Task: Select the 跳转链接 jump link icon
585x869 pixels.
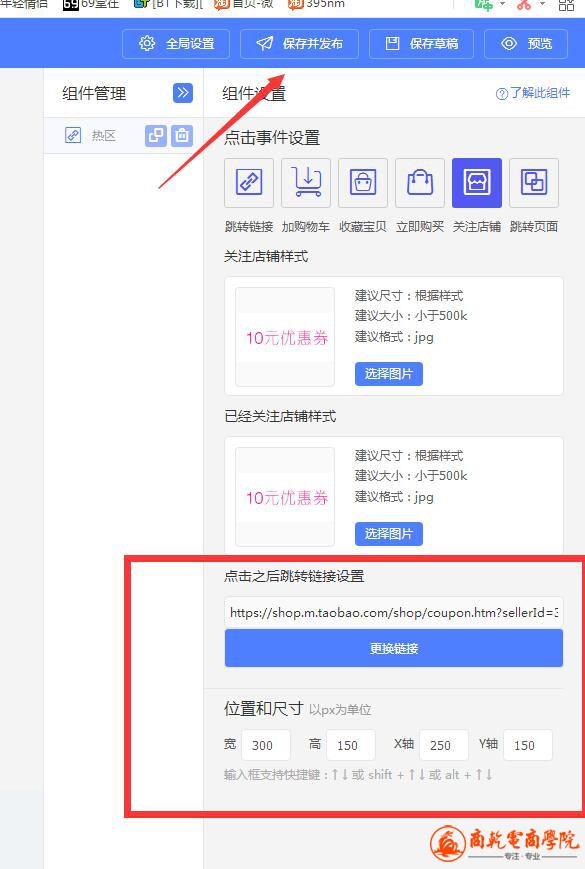Action: click(249, 182)
